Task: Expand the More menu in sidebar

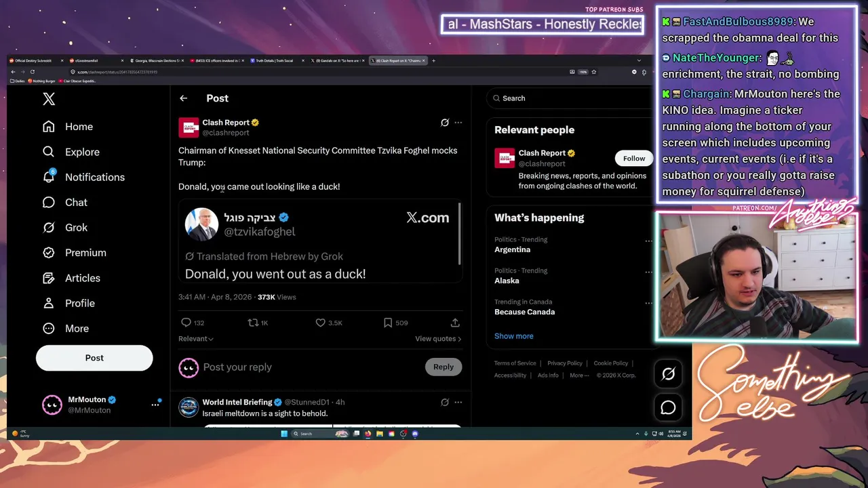Action: tap(65, 328)
